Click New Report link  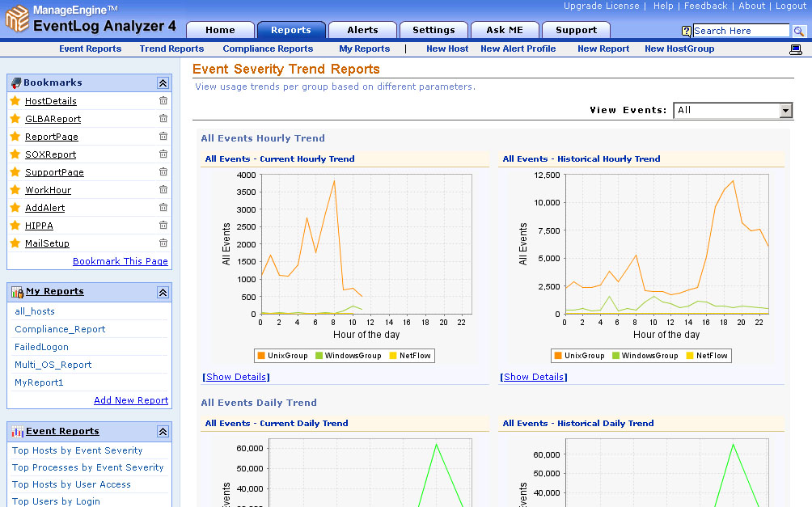pyautogui.click(x=603, y=49)
